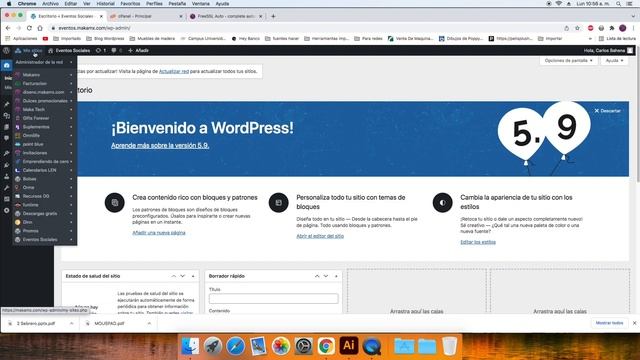Click the Editar los estilos link
This screenshot has height=360, width=640.
click(x=478, y=242)
